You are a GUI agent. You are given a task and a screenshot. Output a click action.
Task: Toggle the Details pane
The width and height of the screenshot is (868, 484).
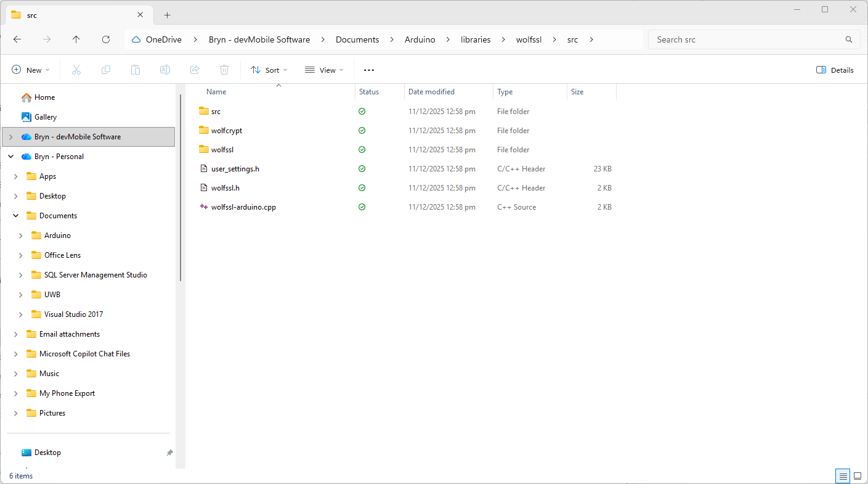(835, 70)
